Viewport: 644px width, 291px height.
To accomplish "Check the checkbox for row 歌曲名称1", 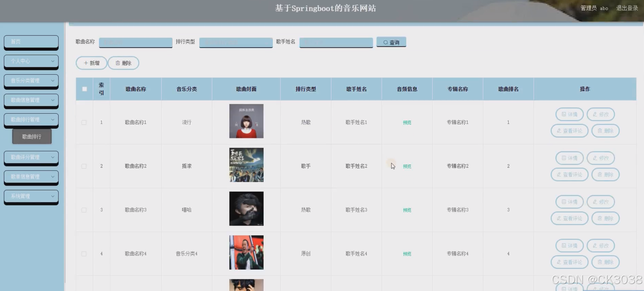I will pos(84,122).
